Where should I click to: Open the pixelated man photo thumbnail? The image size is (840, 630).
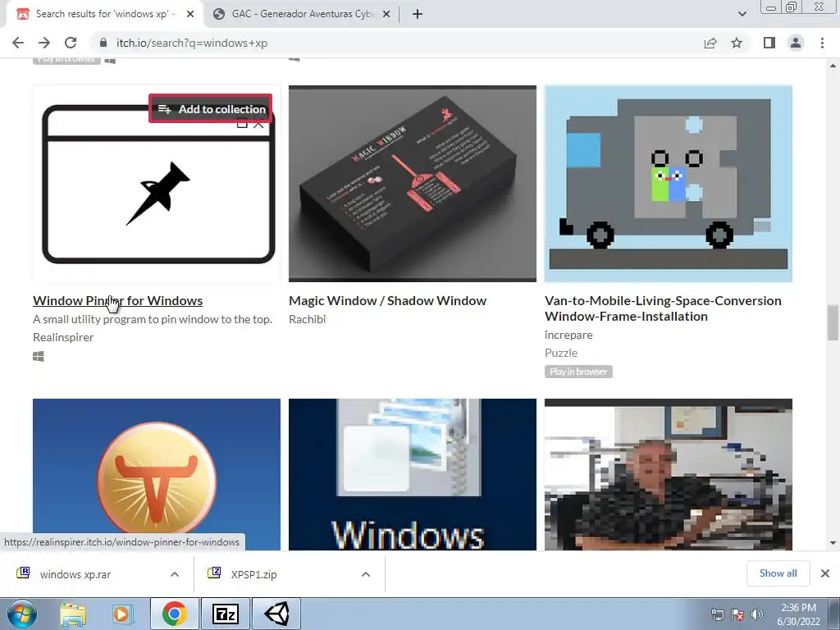coord(669,474)
